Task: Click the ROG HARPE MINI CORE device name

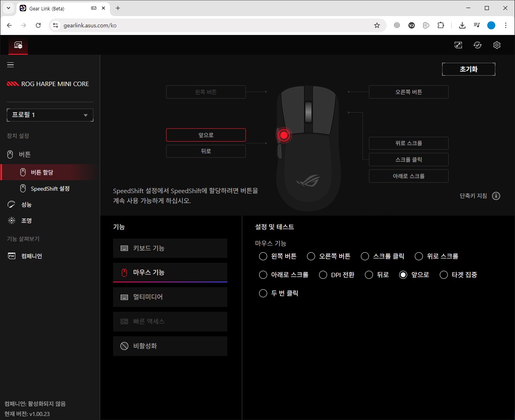Action: [55, 84]
